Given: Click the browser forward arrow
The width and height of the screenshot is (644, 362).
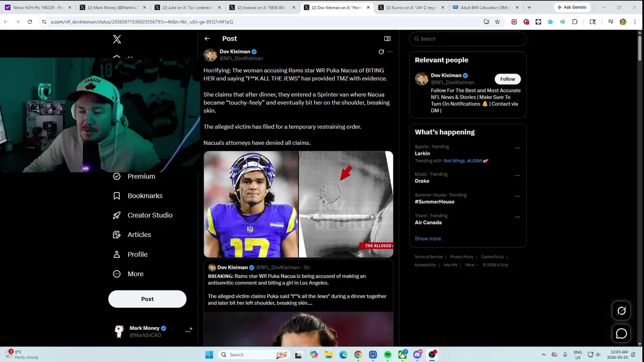Looking at the screenshot, I should click(x=18, y=22).
